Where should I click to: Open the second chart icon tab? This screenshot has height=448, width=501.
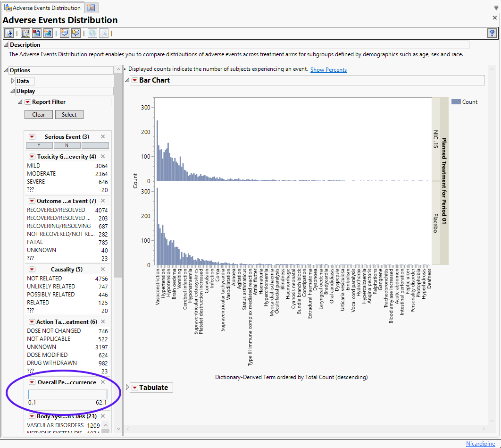(x=91, y=8)
